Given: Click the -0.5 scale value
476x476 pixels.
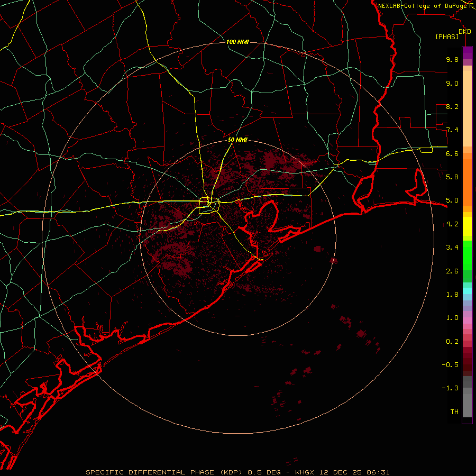Looking at the screenshot, I should point(450,364).
